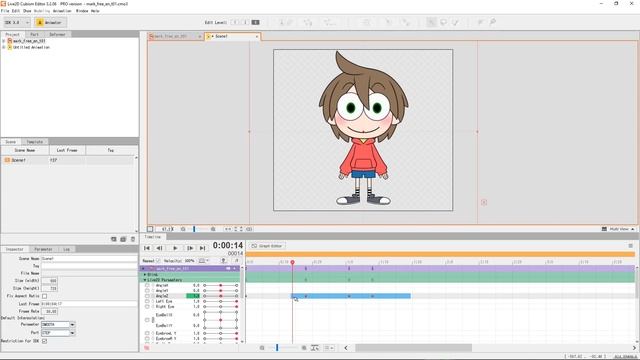Toggle checkbox for the Right Eye parameter
The image size is (640, 360).
pyautogui.click(x=147, y=307)
